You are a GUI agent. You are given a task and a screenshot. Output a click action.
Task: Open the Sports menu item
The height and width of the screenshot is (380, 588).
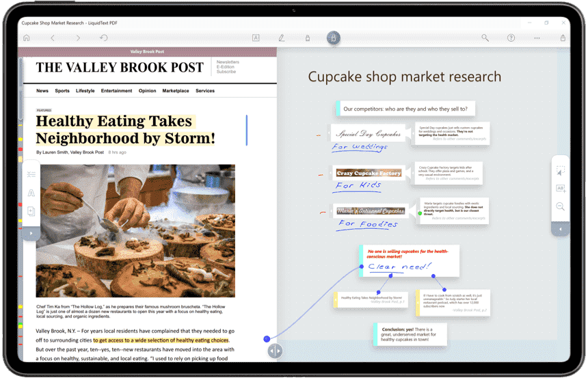tap(62, 91)
